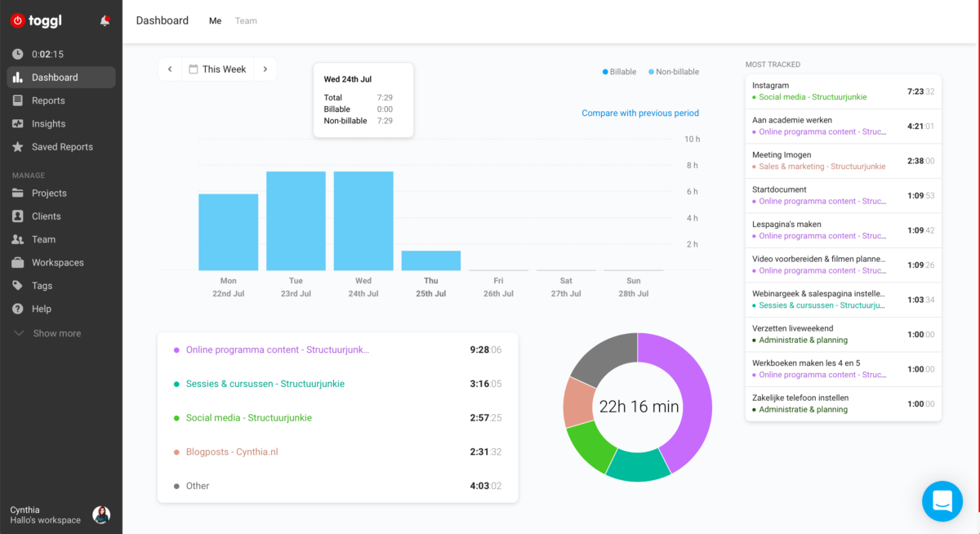The image size is (980, 534).
Task: Select the Me tab
Action: [x=215, y=21]
